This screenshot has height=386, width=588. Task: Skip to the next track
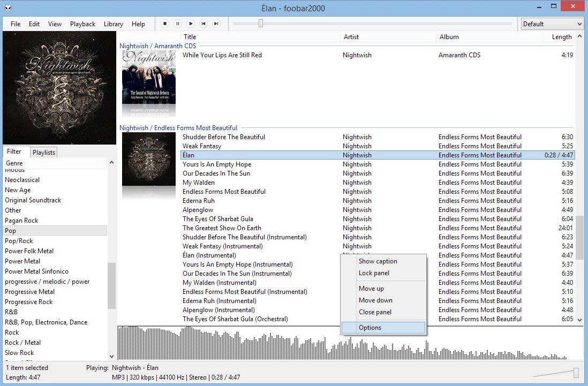(x=216, y=24)
